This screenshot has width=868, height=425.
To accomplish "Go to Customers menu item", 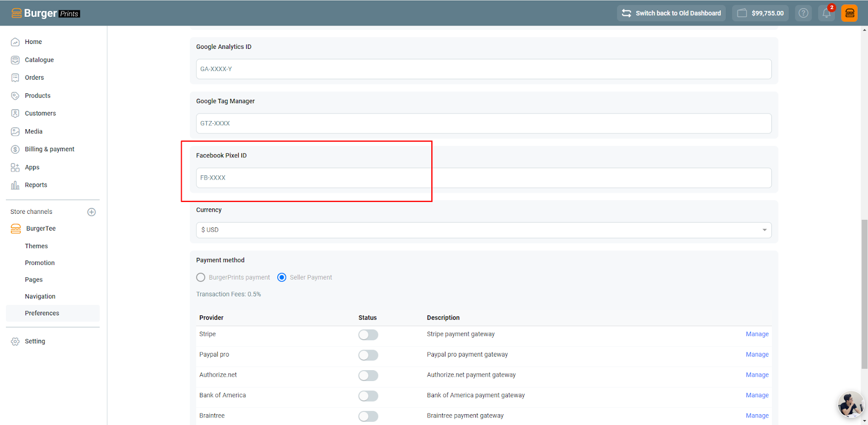I will click(x=40, y=113).
